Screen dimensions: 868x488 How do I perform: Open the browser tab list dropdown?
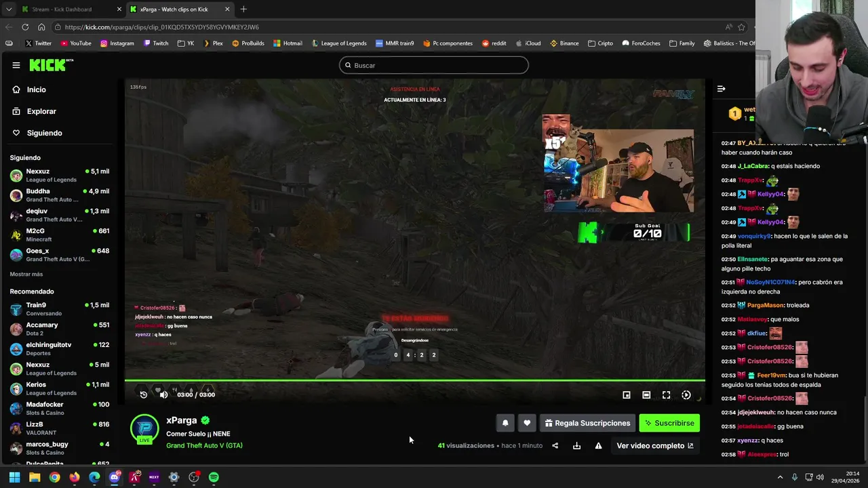[x=9, y=9]
